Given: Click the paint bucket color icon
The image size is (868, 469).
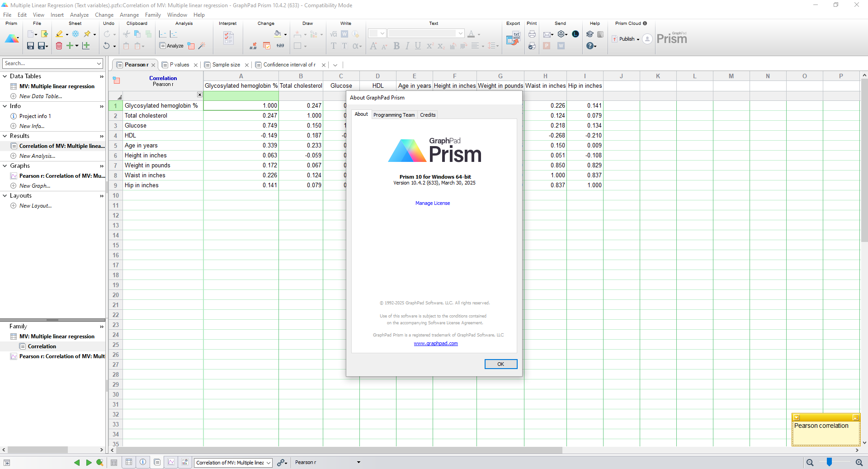Looking at the screenshot, I should pos(278,34).
